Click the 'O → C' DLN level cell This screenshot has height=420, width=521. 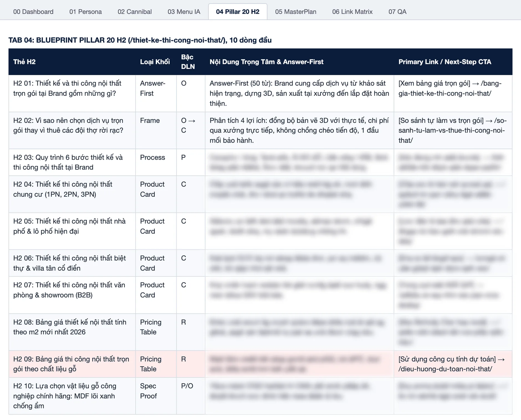(x=191, y=130)
